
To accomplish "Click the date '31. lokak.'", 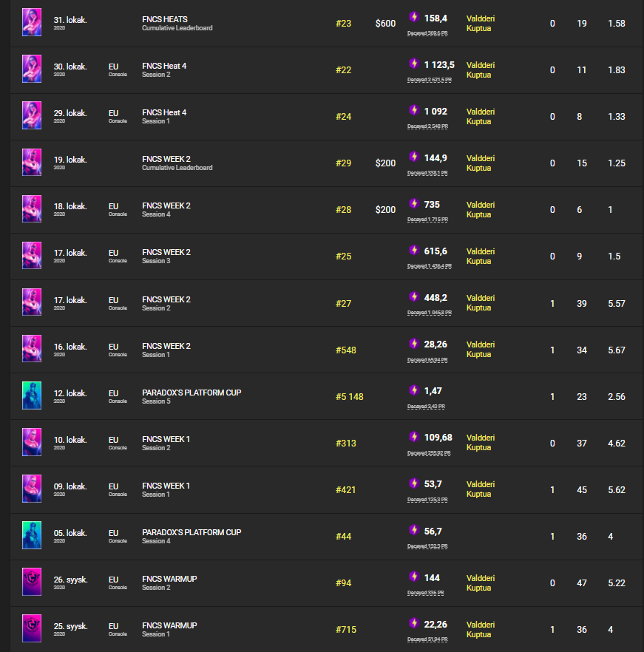I will pos(70,20).
